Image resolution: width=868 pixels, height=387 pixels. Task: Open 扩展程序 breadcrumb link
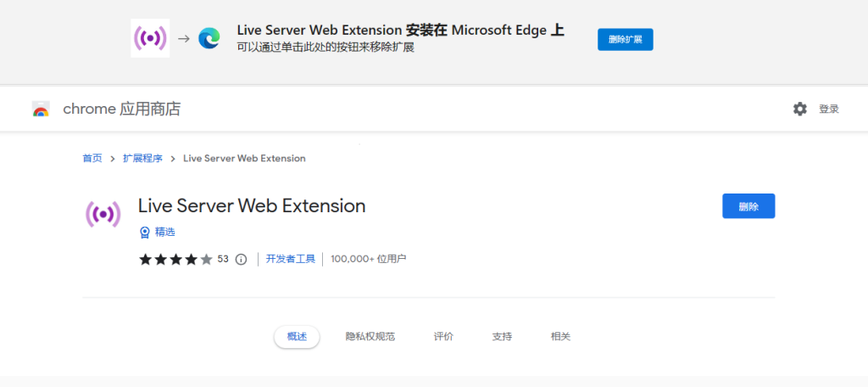(142, 159)
